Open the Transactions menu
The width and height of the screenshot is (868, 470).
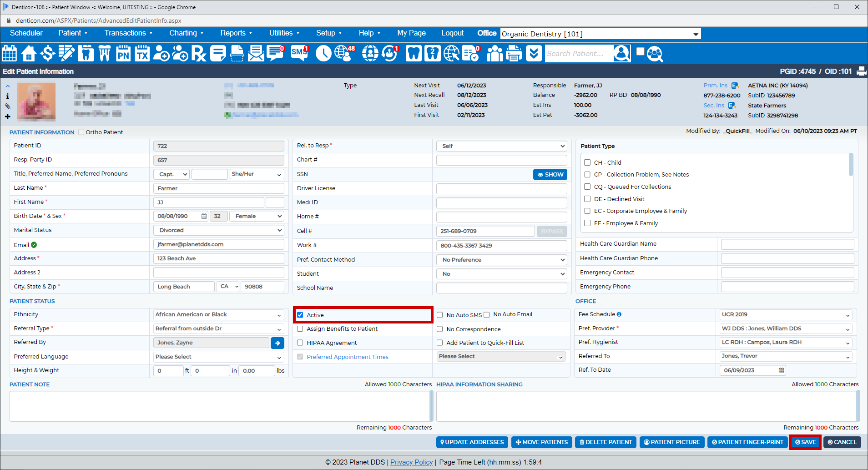pos(128,33)
